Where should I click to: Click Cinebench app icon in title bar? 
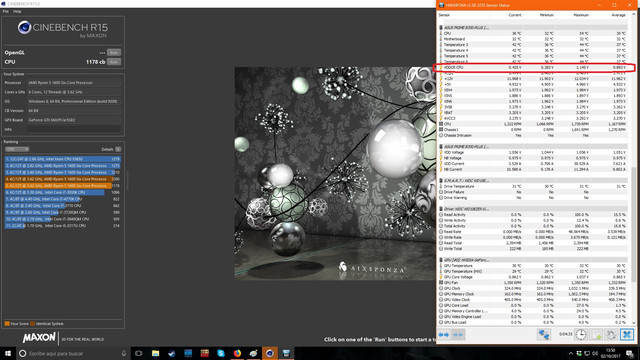3,4
